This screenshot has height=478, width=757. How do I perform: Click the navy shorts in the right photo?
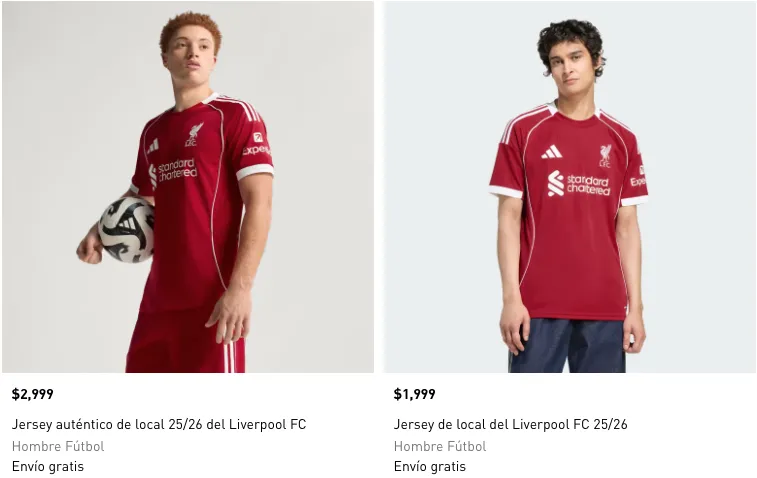[x=567, y=345]
